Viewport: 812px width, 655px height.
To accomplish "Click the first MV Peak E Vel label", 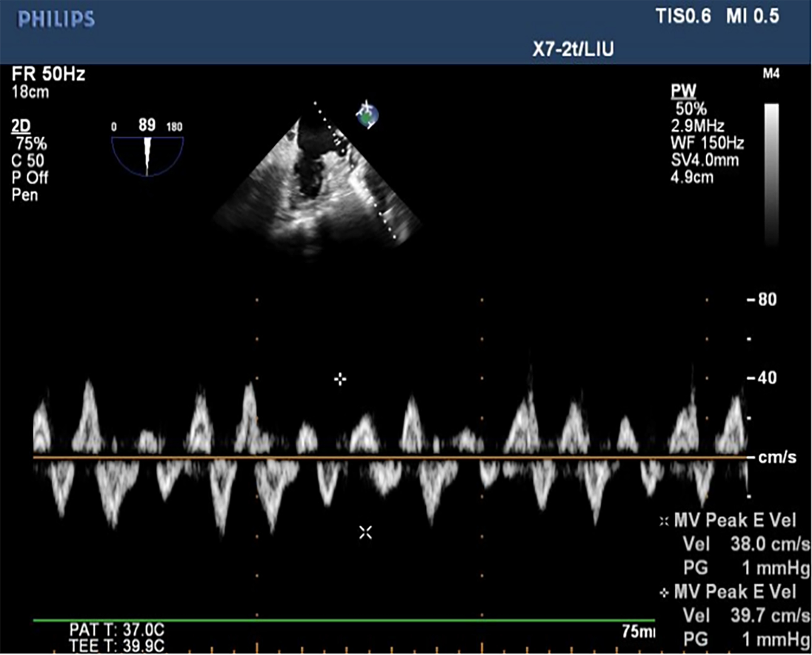I will pos(735,520).
